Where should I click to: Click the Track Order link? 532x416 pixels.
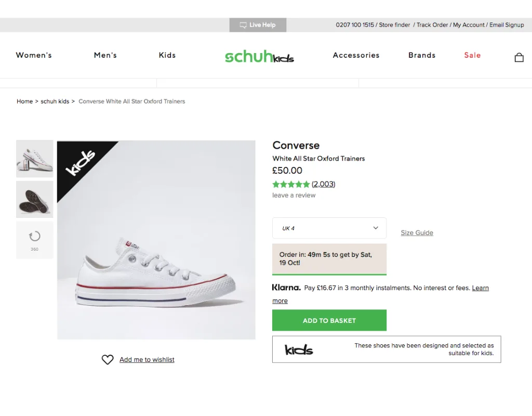(x=432, y=25)
